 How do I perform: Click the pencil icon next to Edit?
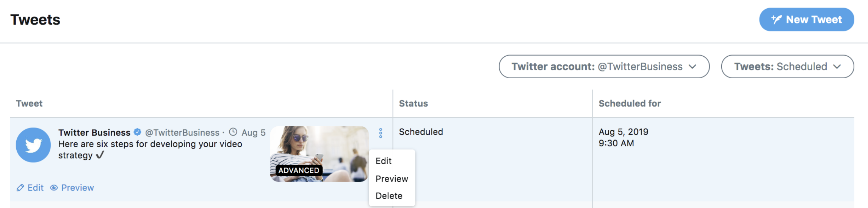click(20, 188)
